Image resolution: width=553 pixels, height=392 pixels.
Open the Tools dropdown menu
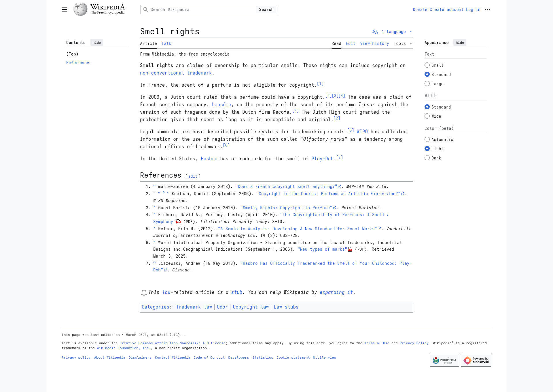403,43
